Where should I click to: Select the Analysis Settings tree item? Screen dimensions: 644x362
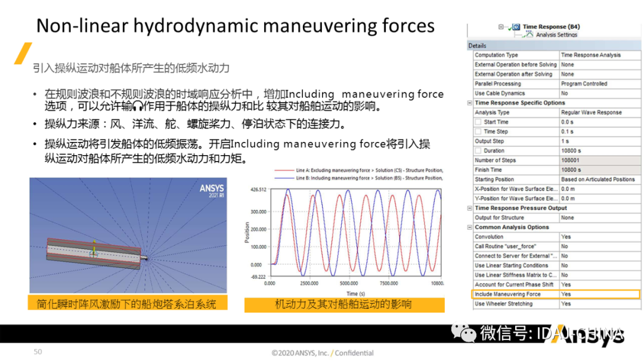click(x=556, y=35)
